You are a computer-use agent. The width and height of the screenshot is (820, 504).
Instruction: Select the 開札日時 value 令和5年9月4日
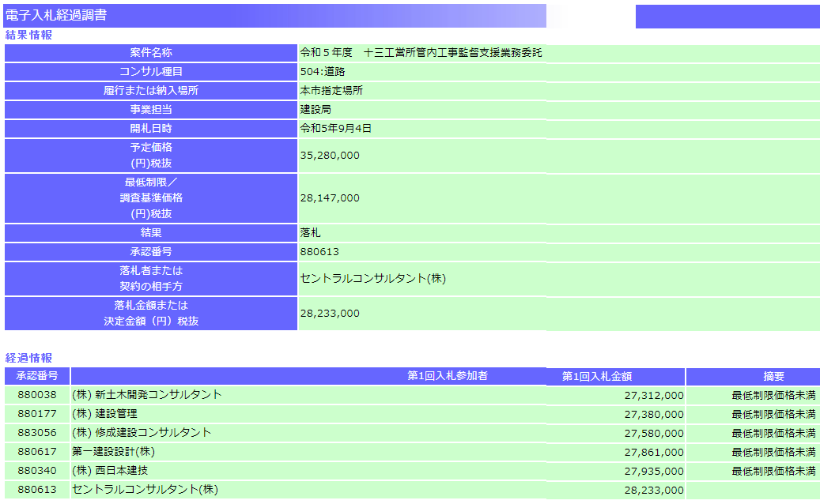coord(335,128)
